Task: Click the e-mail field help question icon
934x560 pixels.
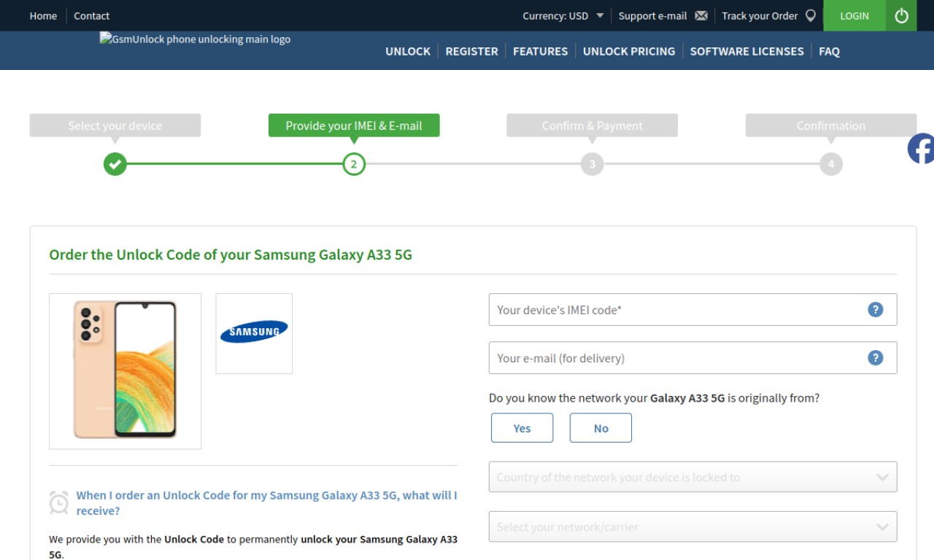Action: pos(876,358)
